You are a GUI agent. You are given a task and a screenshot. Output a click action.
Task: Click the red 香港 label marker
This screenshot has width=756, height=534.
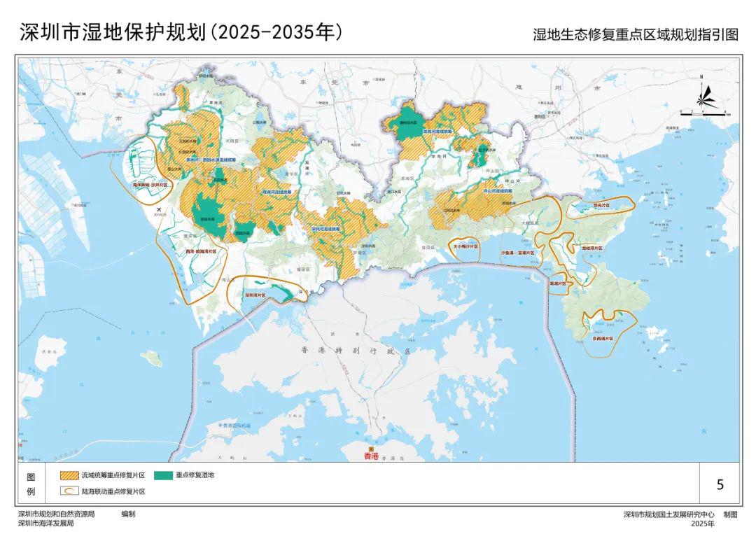tap(371, 456)
